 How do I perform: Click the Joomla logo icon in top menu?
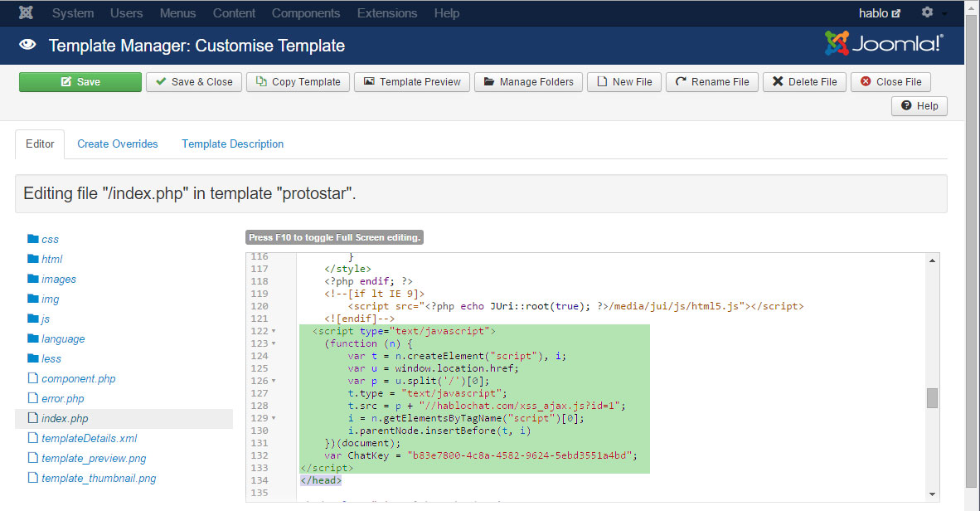coord(26,12)
